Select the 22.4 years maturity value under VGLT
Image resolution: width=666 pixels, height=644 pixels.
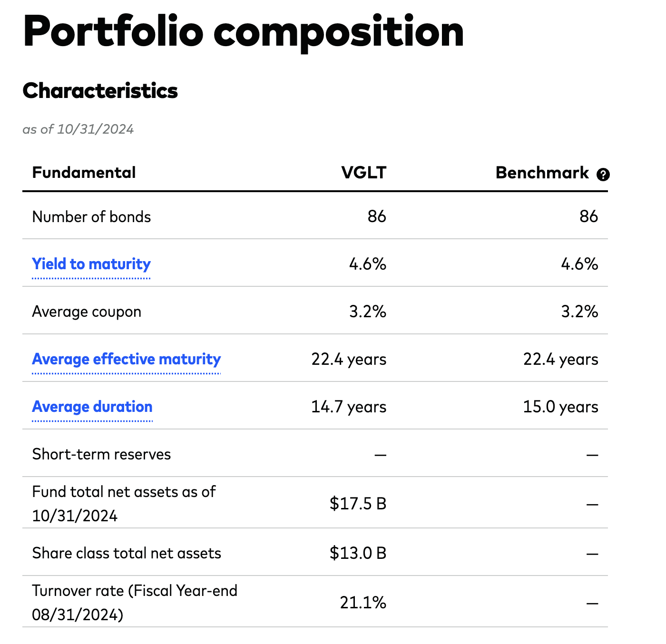coord(348,360)
